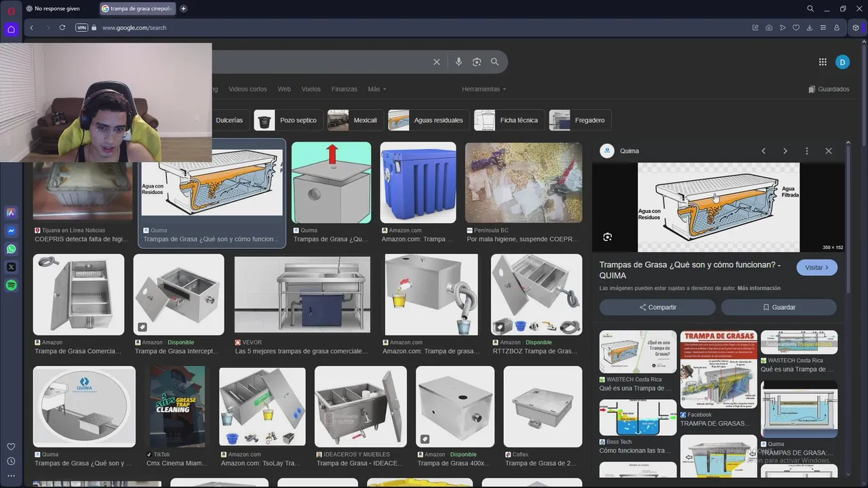Screen dimensions: 868x488
Task: Open history clock icon in Opera sidebar
Action: pos(11,462)
